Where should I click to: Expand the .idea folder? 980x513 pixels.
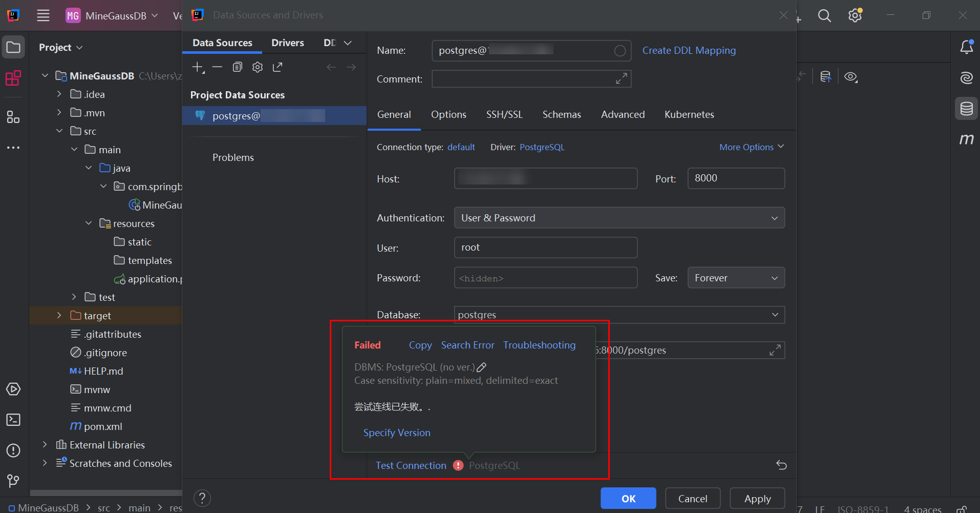tap(59, 94)
